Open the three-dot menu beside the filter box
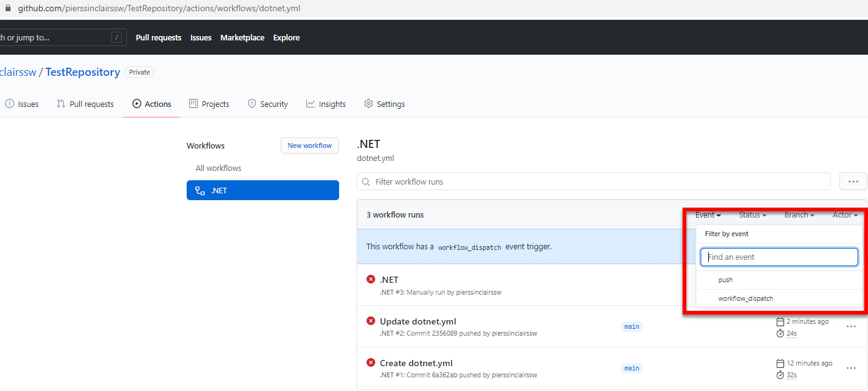The image size is (868, 391). 853,182
